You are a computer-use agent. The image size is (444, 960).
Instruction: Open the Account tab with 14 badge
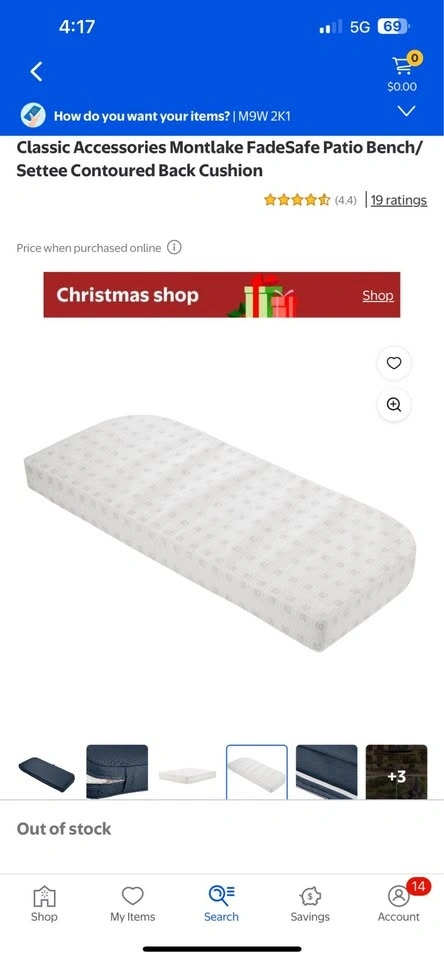(x=399, y=904)
